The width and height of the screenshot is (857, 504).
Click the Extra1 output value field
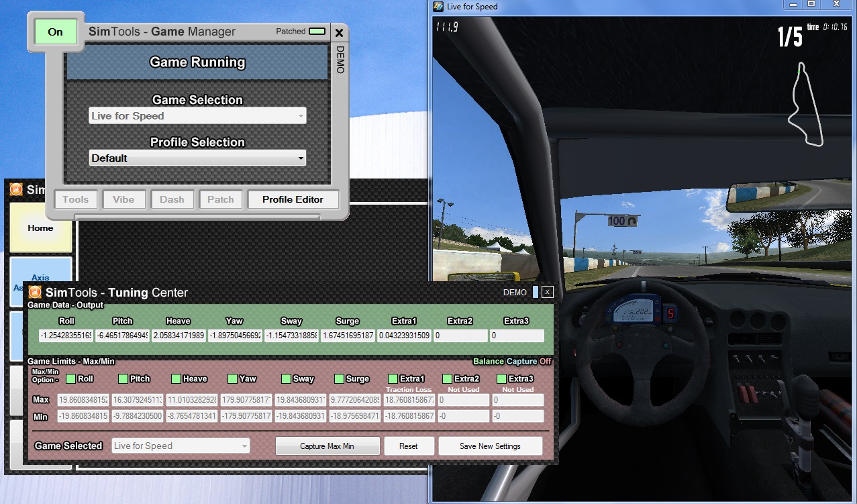click(404, 336)
